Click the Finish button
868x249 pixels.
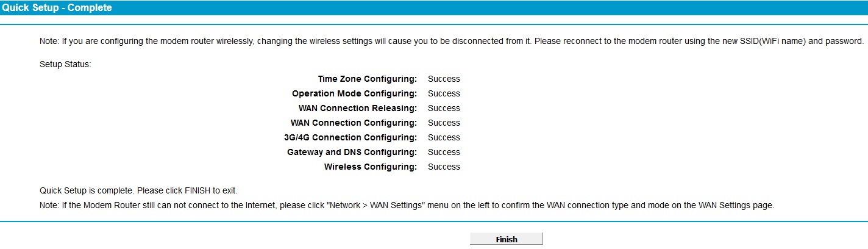pyautogui.click(x=506, y=239)
